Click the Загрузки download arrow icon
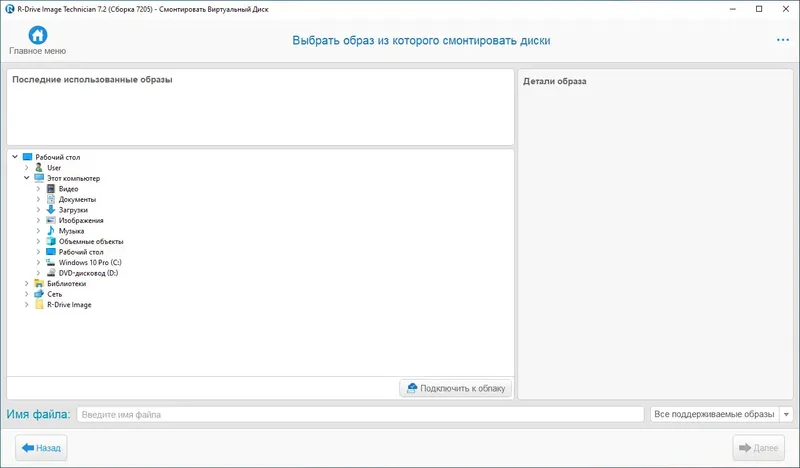Image resolution: width=800 pixels, height=468 pixels. click(51, 210)
